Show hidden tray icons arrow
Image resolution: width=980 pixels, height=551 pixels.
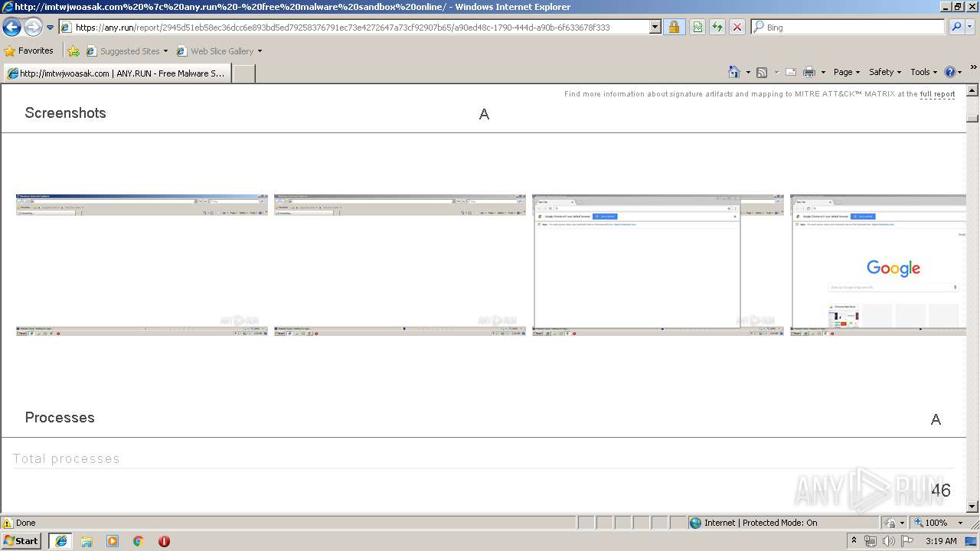pyautogui.click(x=854, y=541)
